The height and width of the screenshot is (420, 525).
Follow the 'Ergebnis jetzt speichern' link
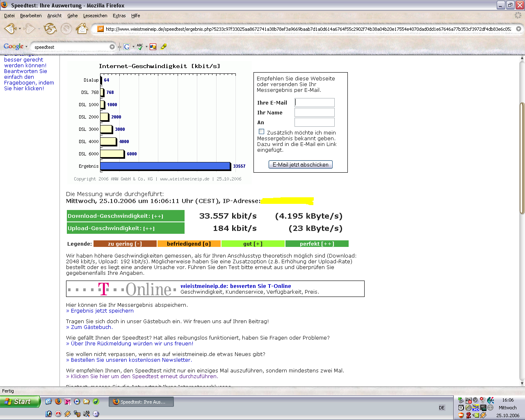[x=102, y=311]
